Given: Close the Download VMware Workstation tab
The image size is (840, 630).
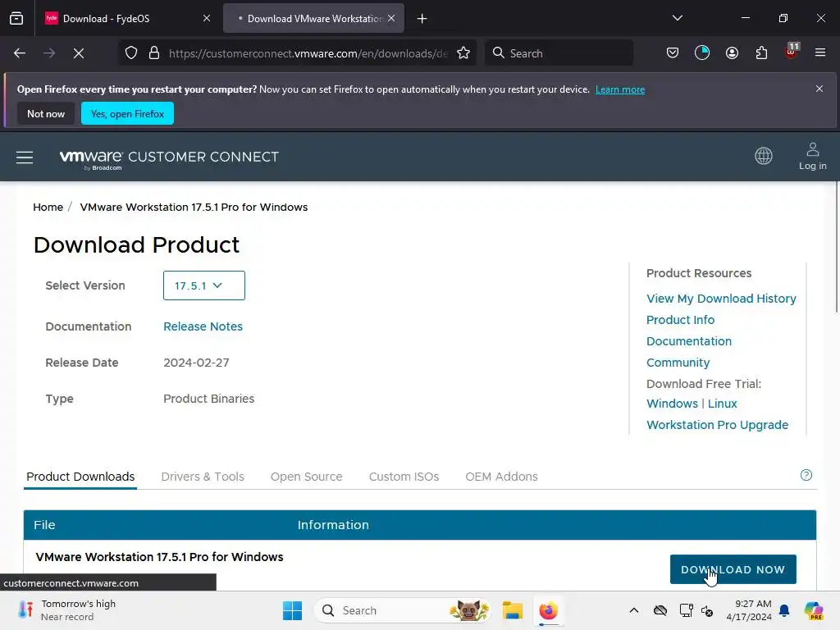Looking at the screenshot, I should coord(391,18).
